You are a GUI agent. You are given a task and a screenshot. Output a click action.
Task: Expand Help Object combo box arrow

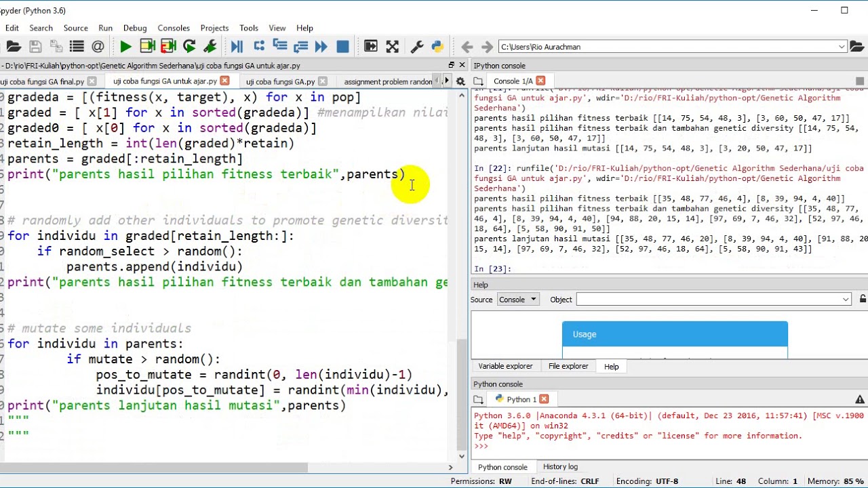pos(846,299)
